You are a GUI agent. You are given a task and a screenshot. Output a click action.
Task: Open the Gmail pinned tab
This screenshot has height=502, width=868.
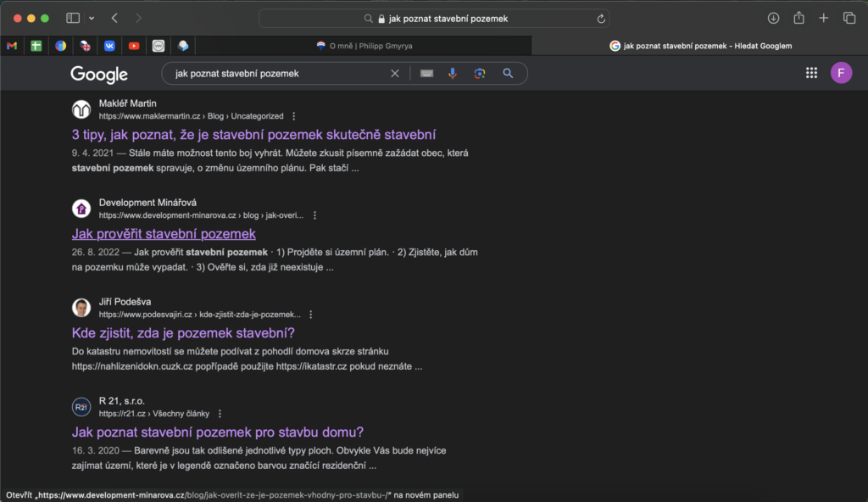(11, 46)
